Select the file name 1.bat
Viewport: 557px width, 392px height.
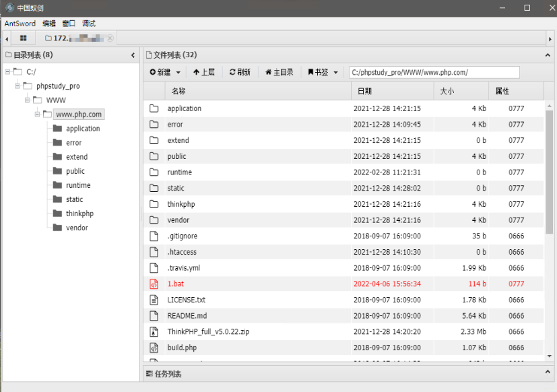point(176,284)
